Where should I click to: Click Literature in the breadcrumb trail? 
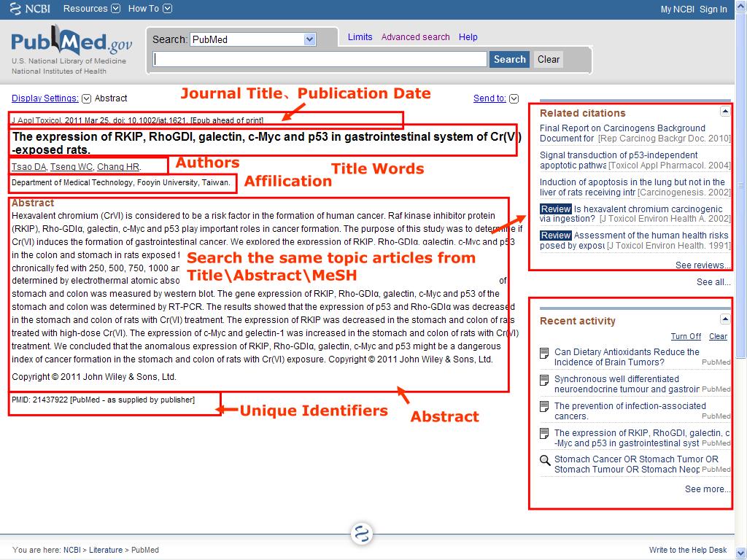(x=106, y=550)
